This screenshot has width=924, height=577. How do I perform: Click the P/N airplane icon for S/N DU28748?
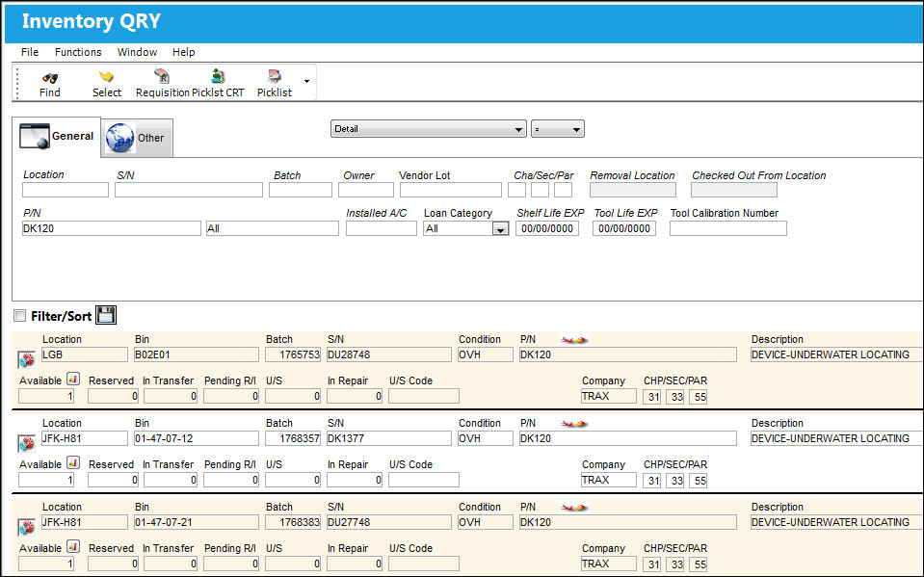pyautogui.click(x=574, y=339)
